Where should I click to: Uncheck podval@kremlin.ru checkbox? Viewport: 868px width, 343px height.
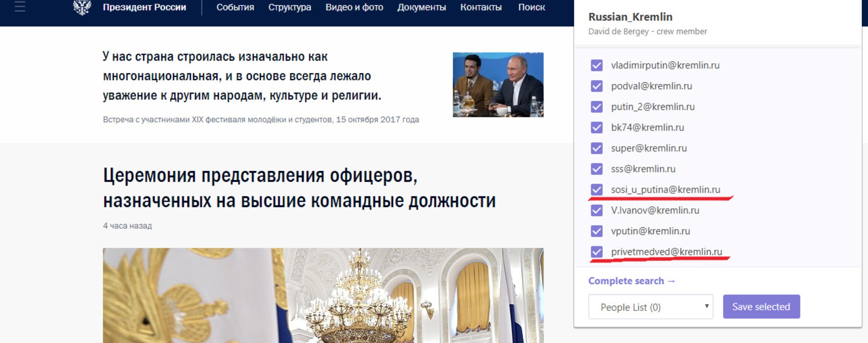[597, 86]
